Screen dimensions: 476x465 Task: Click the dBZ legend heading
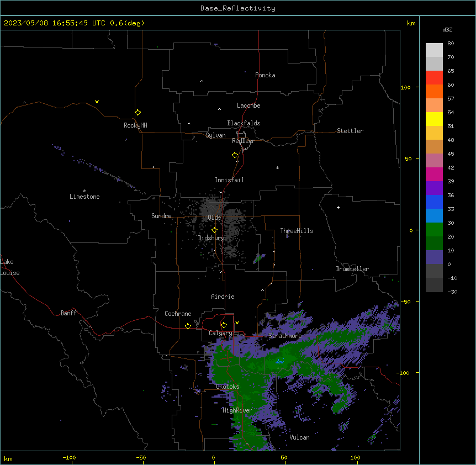(x=447, y=30)
